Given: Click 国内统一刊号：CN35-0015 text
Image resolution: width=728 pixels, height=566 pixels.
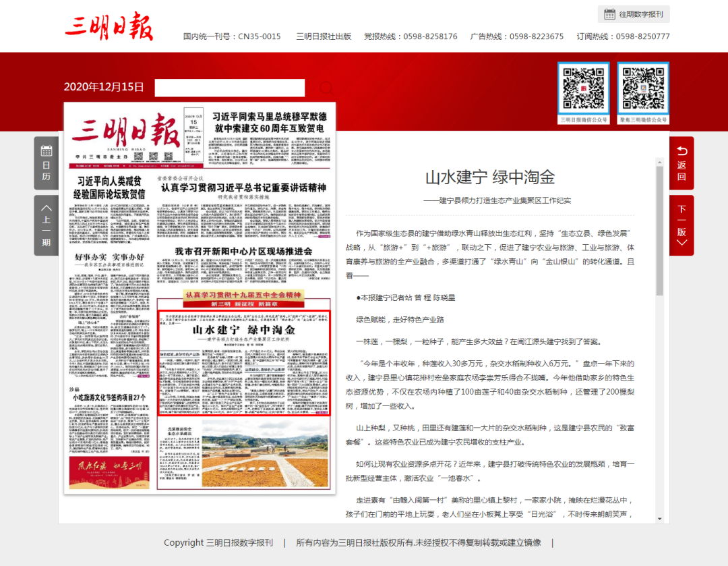Looking at the screenshot, I should coord(232,36).
